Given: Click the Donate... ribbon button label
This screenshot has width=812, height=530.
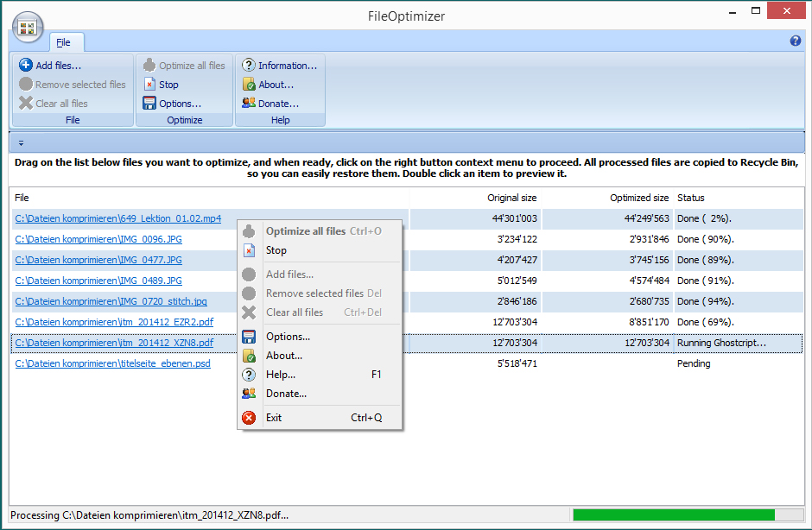Looking at the screenshot, I should (279, 104).
